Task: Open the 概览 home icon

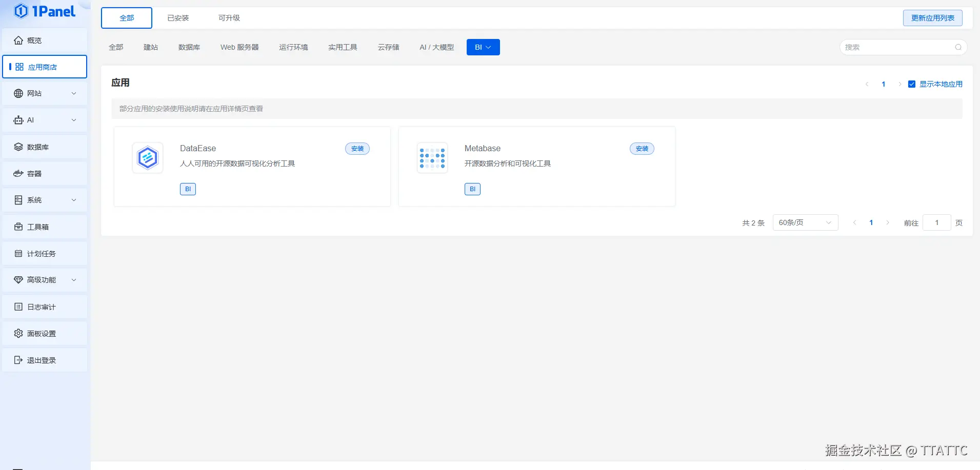Action: tap(18, 40)
